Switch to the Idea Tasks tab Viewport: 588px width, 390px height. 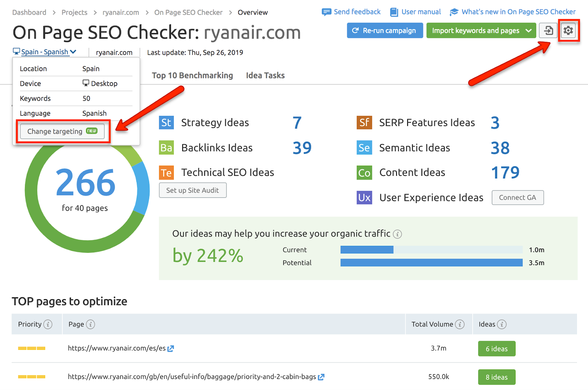click(265, 75)
